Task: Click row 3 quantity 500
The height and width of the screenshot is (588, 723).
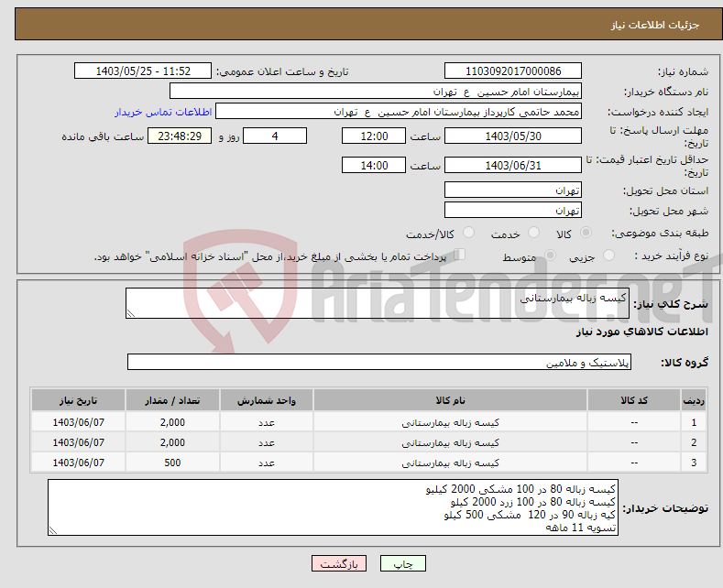Action: click(x=172, y=463)
